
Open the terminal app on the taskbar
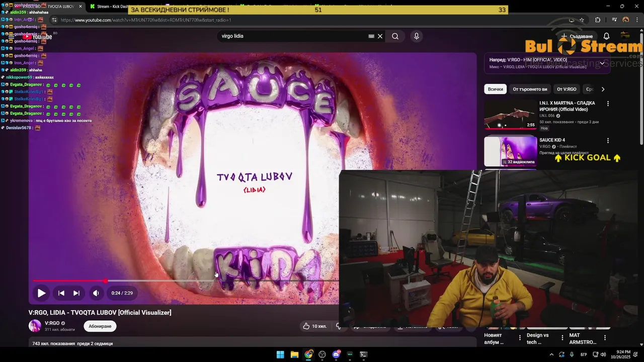coord(363,354)
